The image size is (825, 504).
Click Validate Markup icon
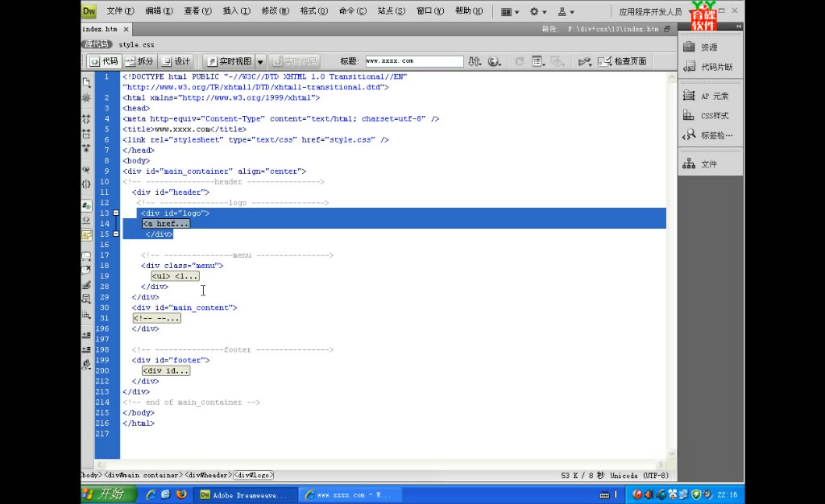coord(585,61)
